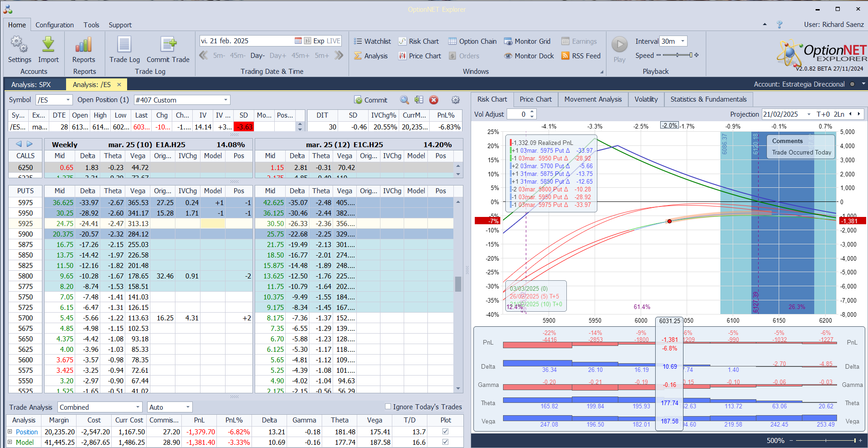Select the Volatility tab

point(646,99)
